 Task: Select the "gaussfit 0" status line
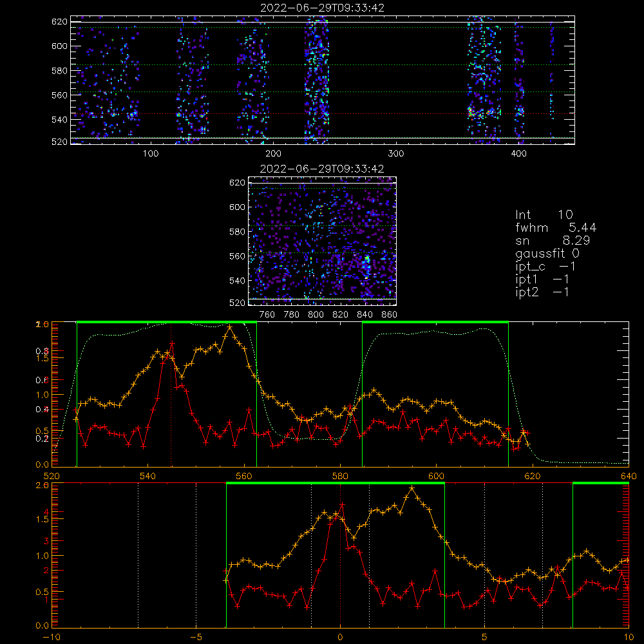547,254
